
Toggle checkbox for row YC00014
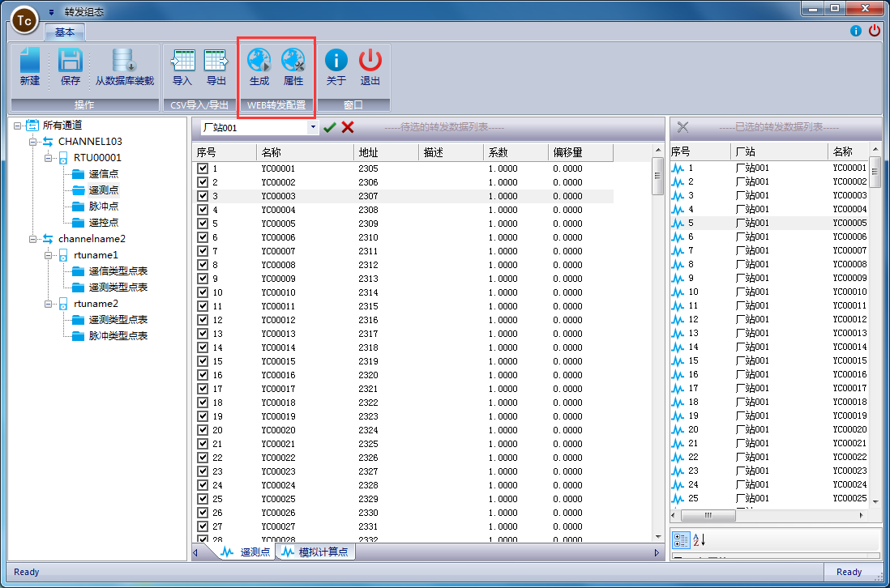pyautogui.click(x=203, y=347)
